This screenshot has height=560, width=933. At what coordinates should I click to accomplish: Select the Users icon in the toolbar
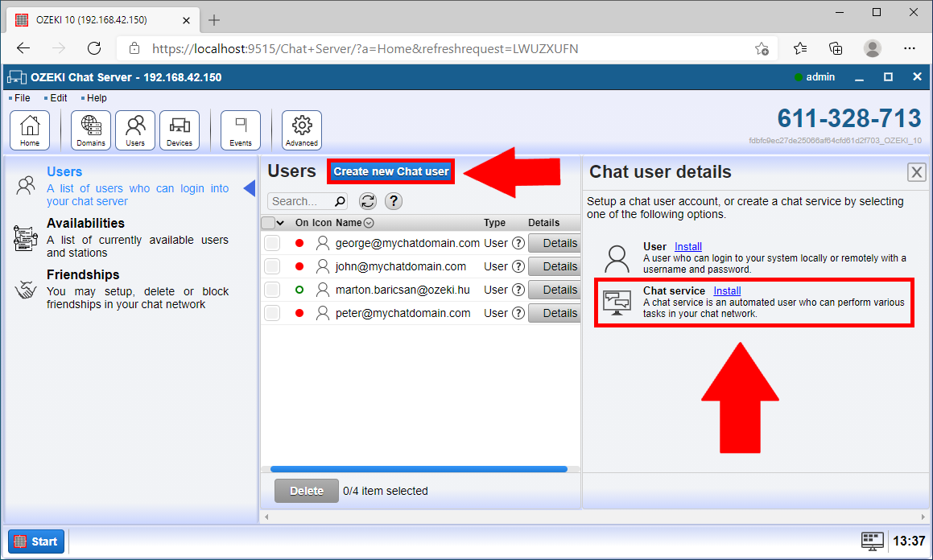134,129
